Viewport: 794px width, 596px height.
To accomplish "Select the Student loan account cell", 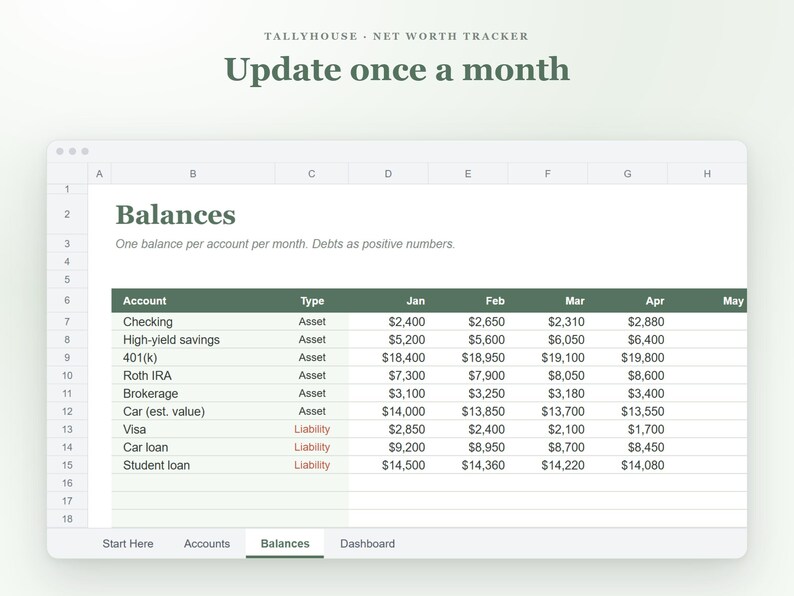I will point(193,465).
